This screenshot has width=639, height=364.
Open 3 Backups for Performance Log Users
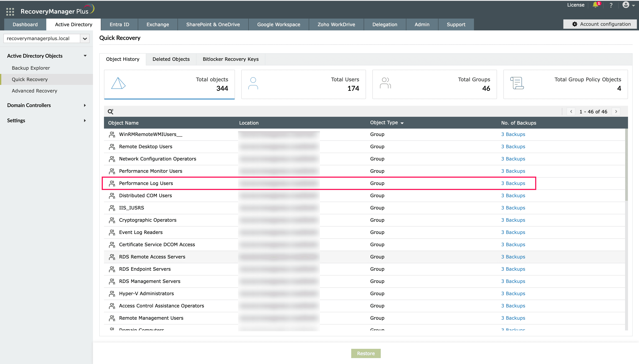(x=513, y=183)
